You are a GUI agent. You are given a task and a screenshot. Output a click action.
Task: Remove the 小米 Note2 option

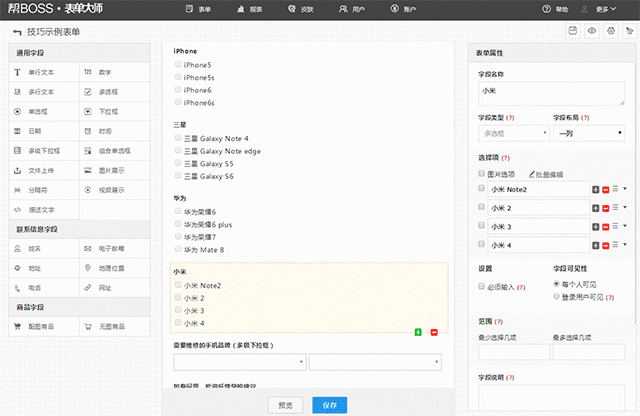[x=606, y=190]
